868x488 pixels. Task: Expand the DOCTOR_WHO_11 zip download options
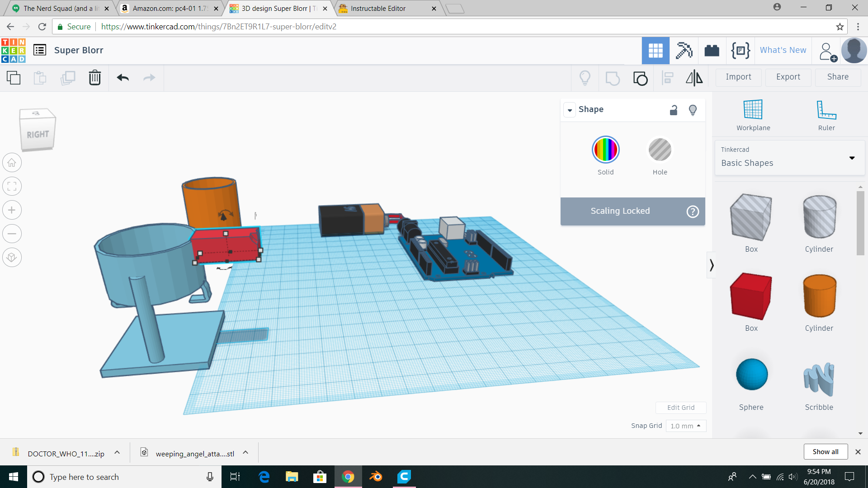(x=117, y=452)
